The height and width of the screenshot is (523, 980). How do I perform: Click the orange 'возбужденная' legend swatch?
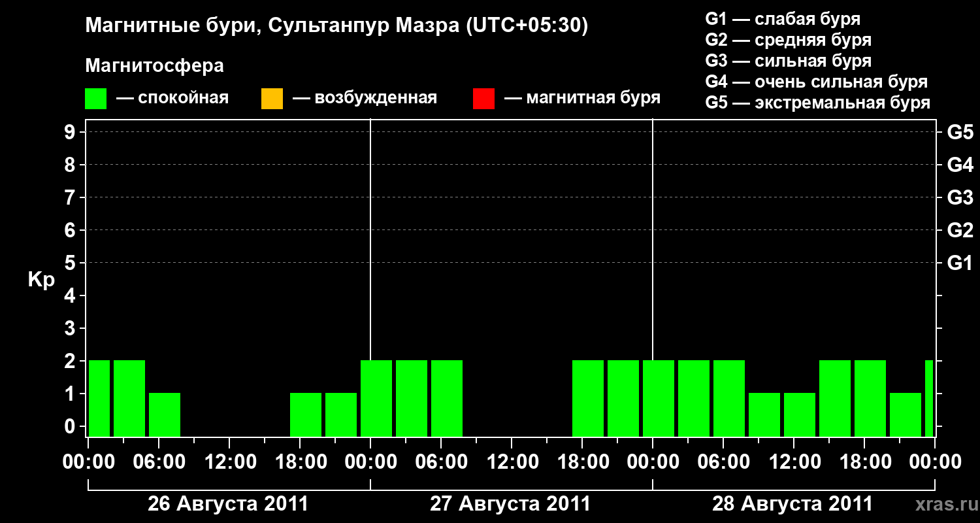[272, 99]
